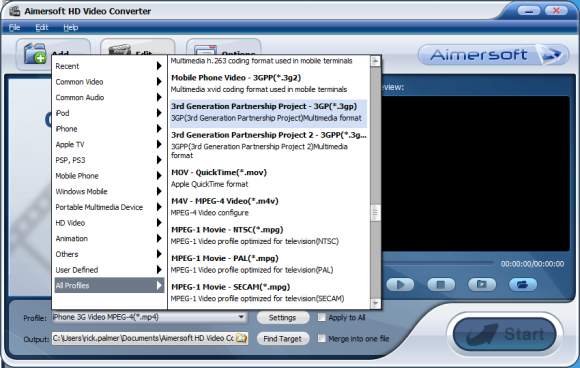The width and height of the screenshot is (580, 368).
Task: Open the Others submenu
Action: point(109,254)
